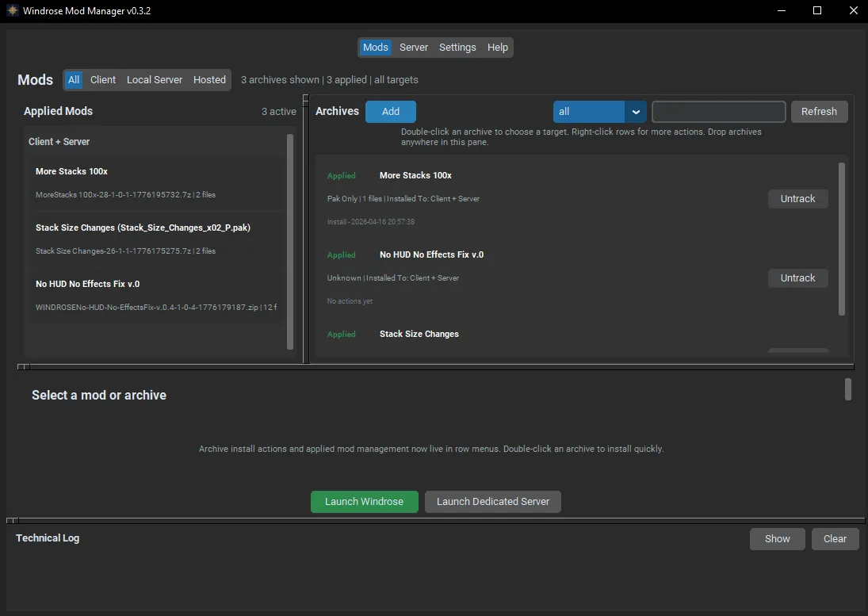Image resolution: width=868 pixels, height=616 pixels.
Task: Launch the Dedicated Server
Action: point(493,501)
